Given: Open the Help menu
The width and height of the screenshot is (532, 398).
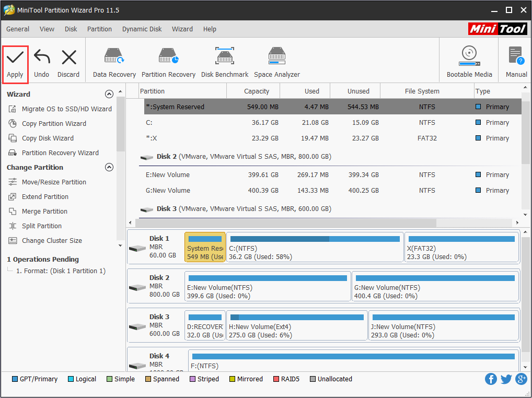Looking at the screenshot, I should (x=210, y=29).
